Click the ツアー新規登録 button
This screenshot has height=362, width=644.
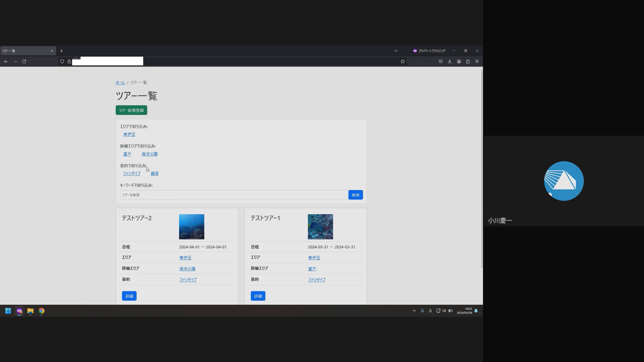point(131,110)
